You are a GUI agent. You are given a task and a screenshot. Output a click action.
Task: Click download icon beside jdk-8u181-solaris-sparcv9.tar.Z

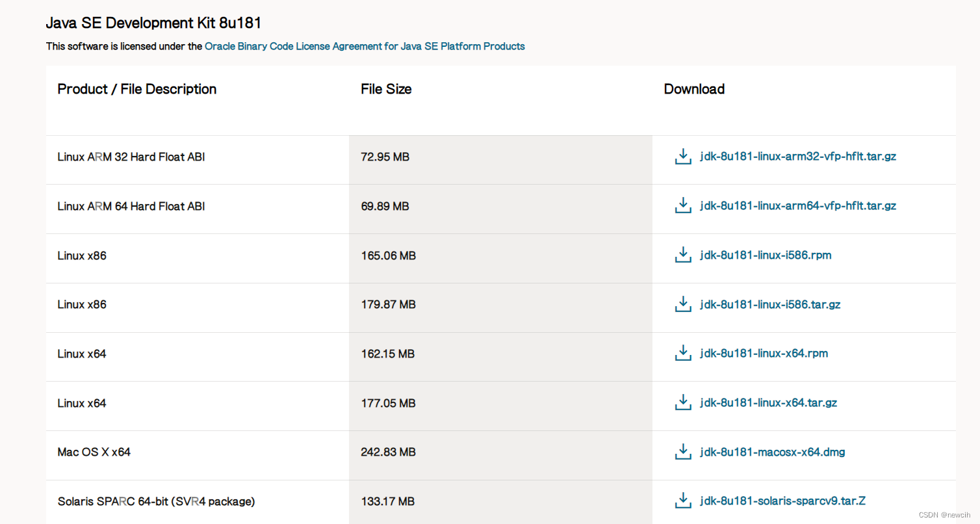tap(683, 501)
